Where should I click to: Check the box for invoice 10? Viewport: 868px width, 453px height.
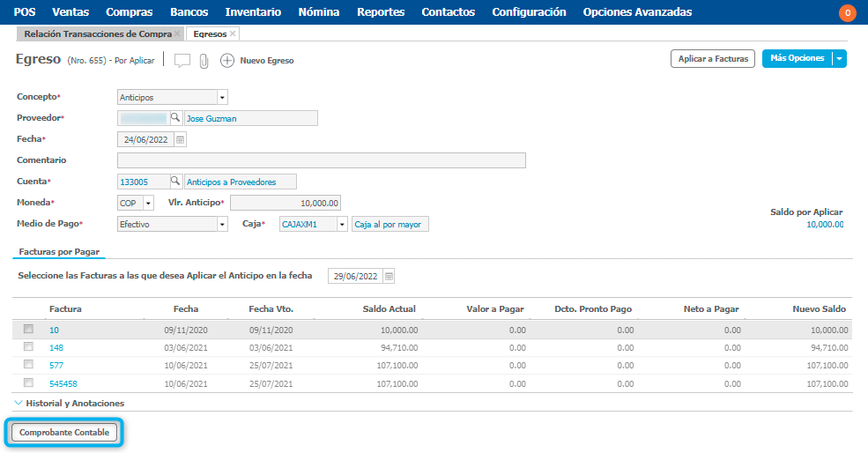(28, 329)
